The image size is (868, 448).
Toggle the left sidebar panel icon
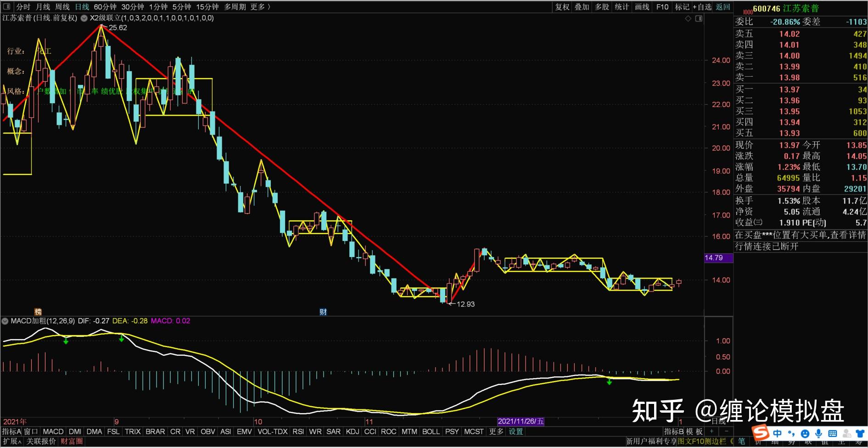[6, 7]
